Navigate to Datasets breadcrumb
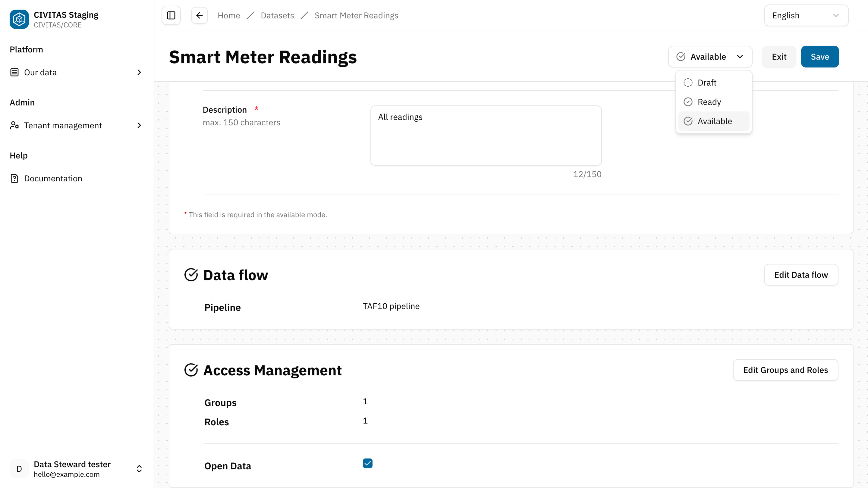 (x=277, y=15)
